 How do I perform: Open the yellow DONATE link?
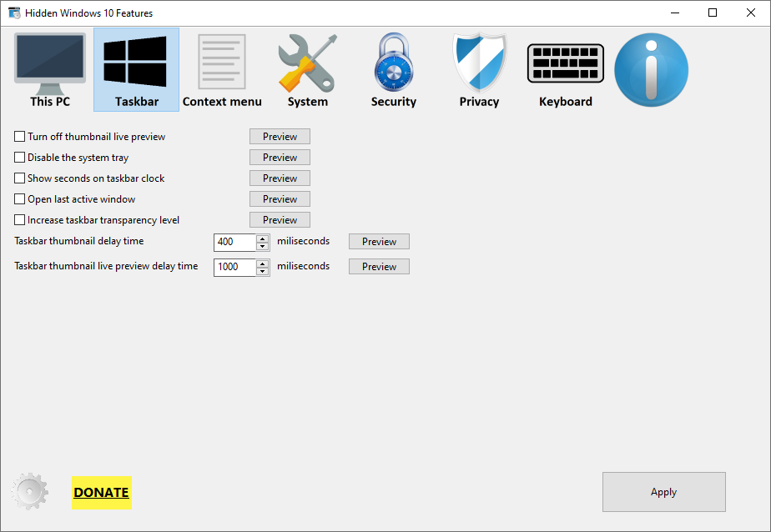click(101, 492)
